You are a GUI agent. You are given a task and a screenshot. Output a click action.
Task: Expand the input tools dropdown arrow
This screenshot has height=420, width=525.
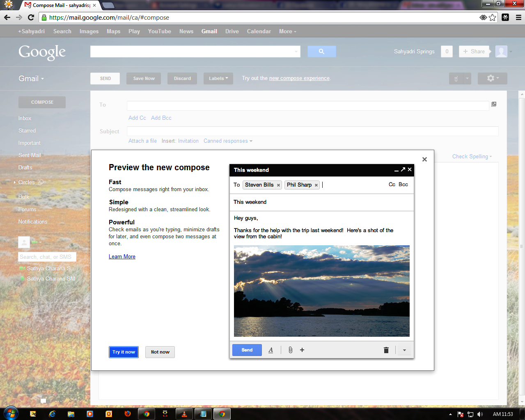point(467,78)
